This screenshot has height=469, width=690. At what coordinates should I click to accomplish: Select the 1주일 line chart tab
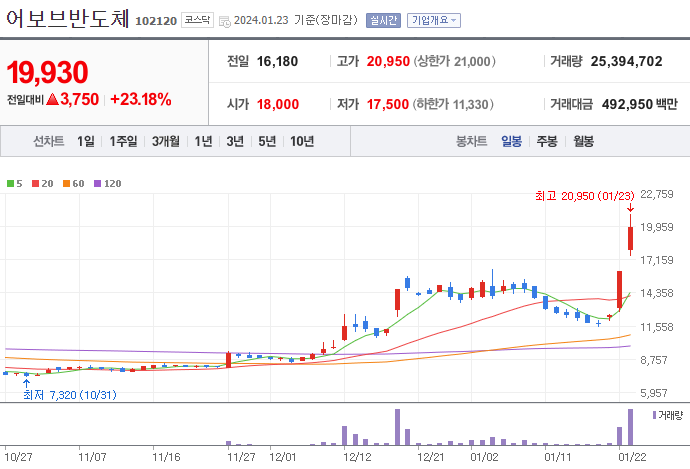point(123,141)
